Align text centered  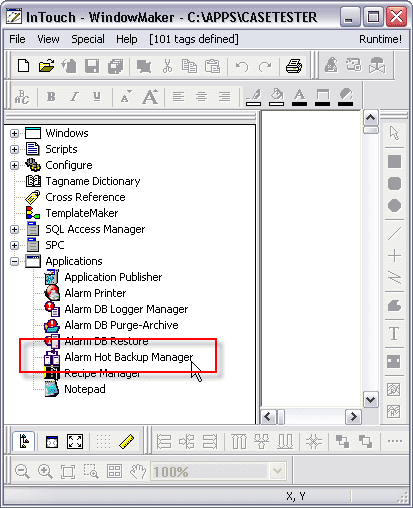(201, 97)
